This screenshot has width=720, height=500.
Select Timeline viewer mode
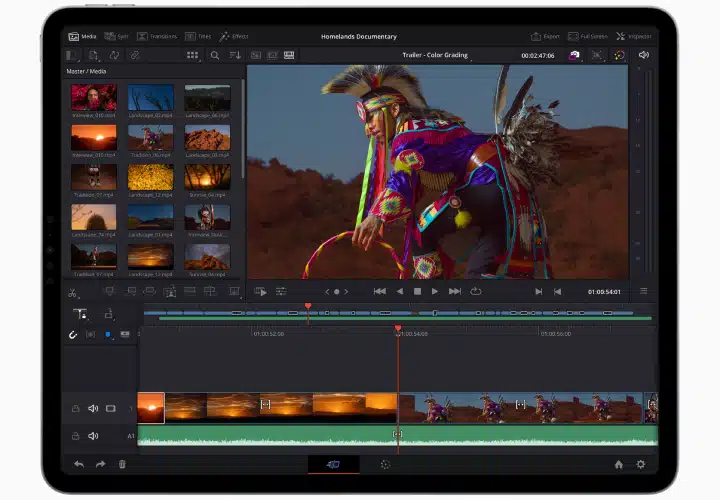pos(289,56)
